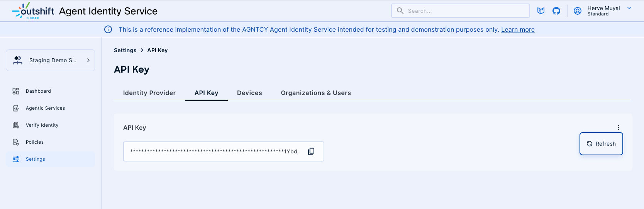Focus the Search input field

click(463, 11)
